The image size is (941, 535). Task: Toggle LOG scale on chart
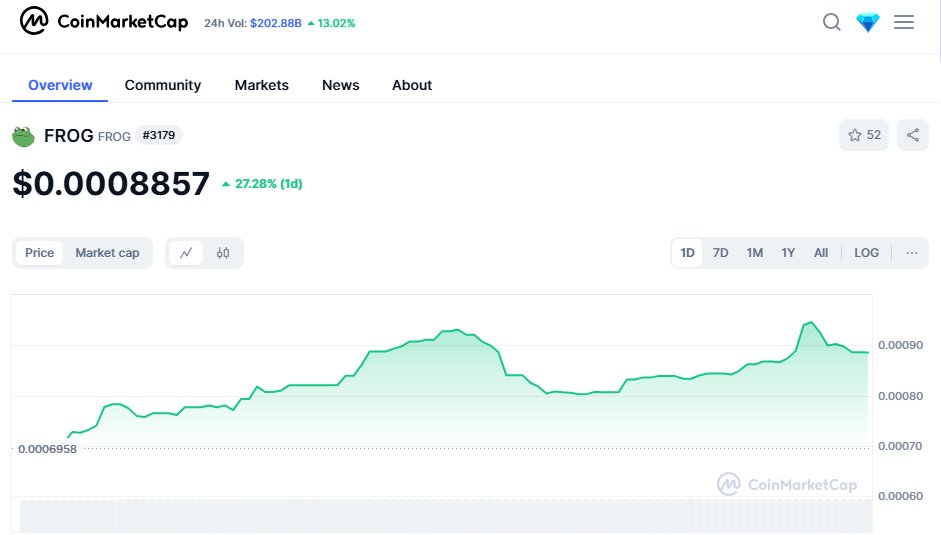click(x=867, y=253)
